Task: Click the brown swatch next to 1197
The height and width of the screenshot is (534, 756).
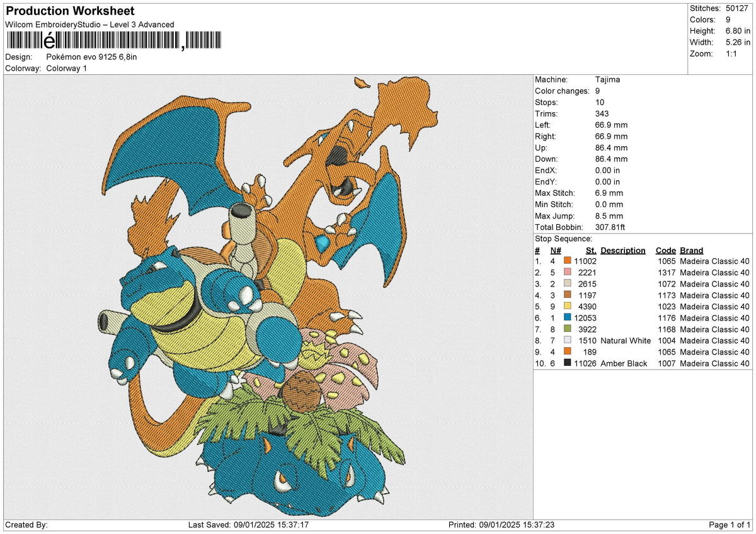Action: pyautogui.click(x=568, y=295)
